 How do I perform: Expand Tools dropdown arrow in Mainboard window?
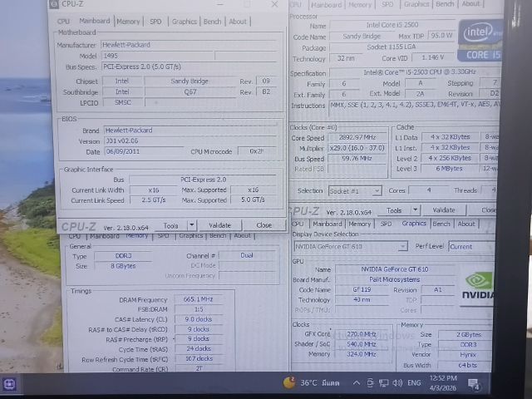point(192,225)
